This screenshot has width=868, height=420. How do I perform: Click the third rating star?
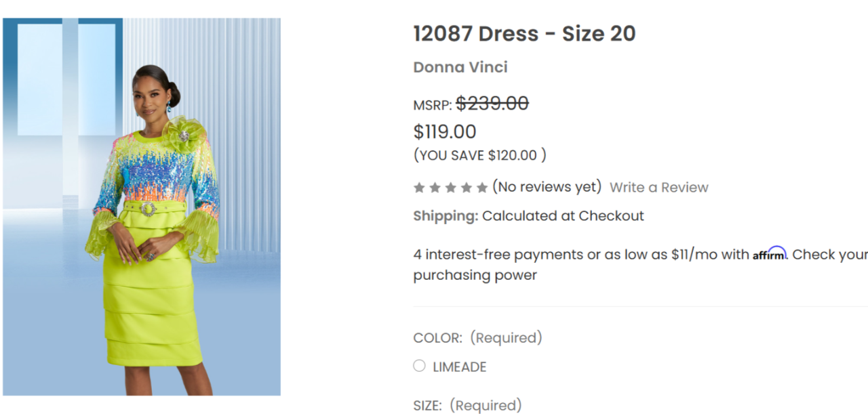[x=450, y=188]
